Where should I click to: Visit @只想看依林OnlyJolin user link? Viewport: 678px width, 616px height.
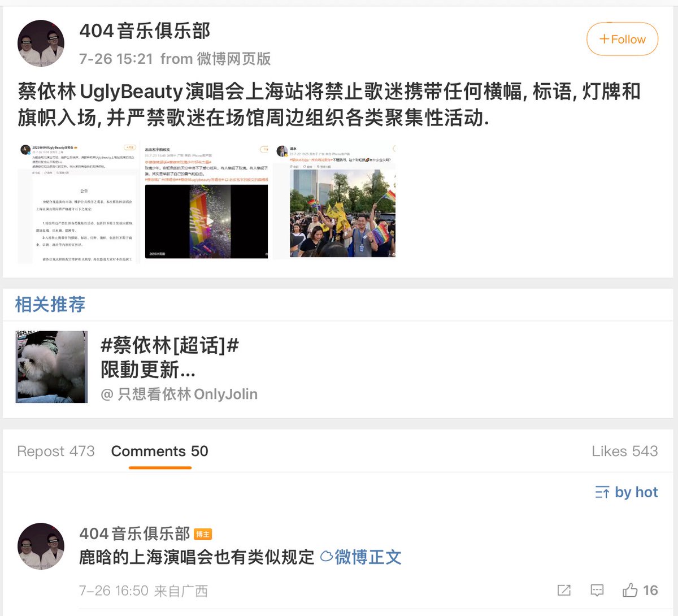click(179, 394)
